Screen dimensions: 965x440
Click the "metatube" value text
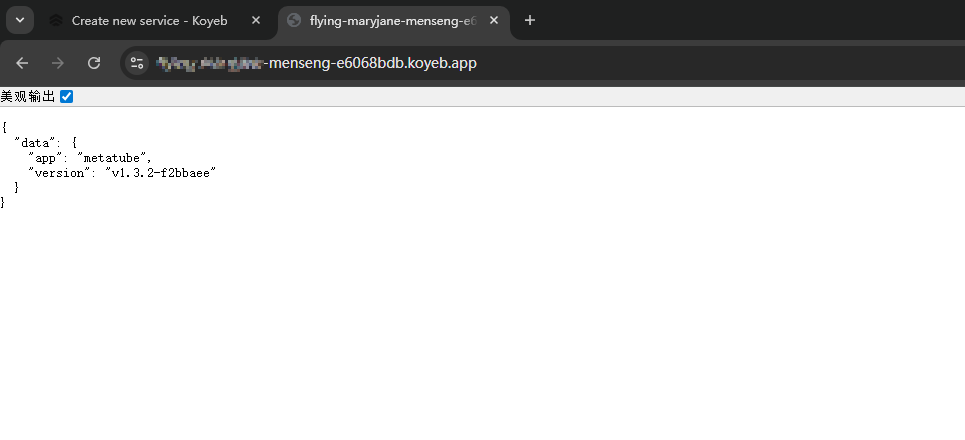[x=114, y=157]
